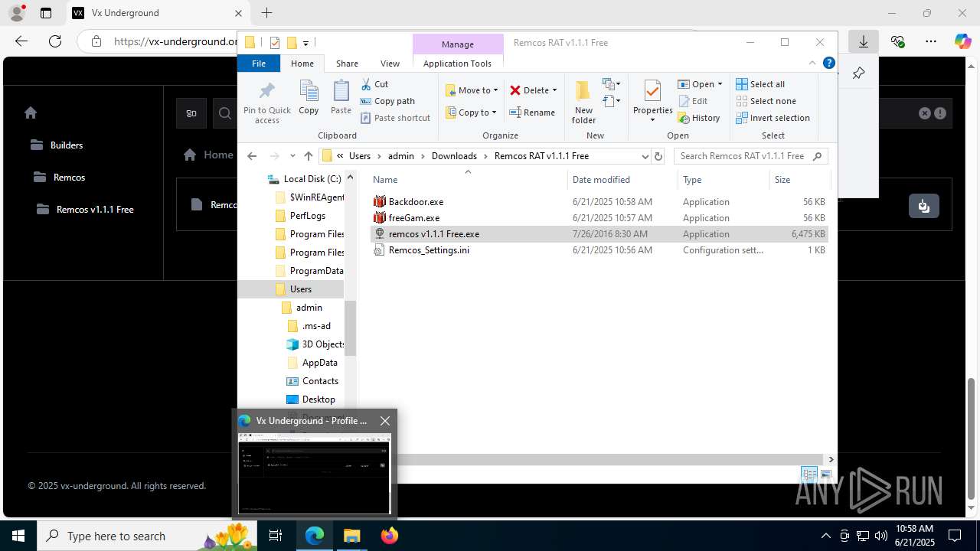Click Edge preview thumbnail Vx Underground
Viewport: 980px width, 551px height.
[x=315, y=474]
